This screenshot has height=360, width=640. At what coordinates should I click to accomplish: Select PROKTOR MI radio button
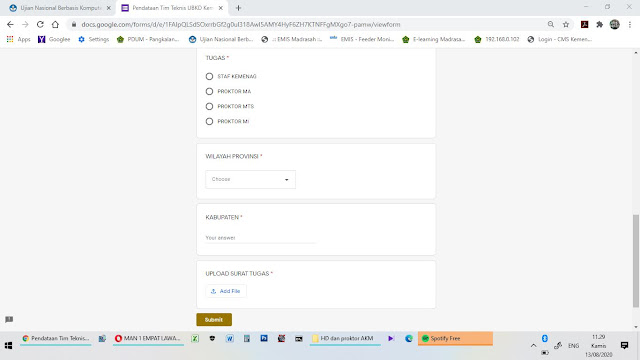pyautogui.click(x=209, y=121)
